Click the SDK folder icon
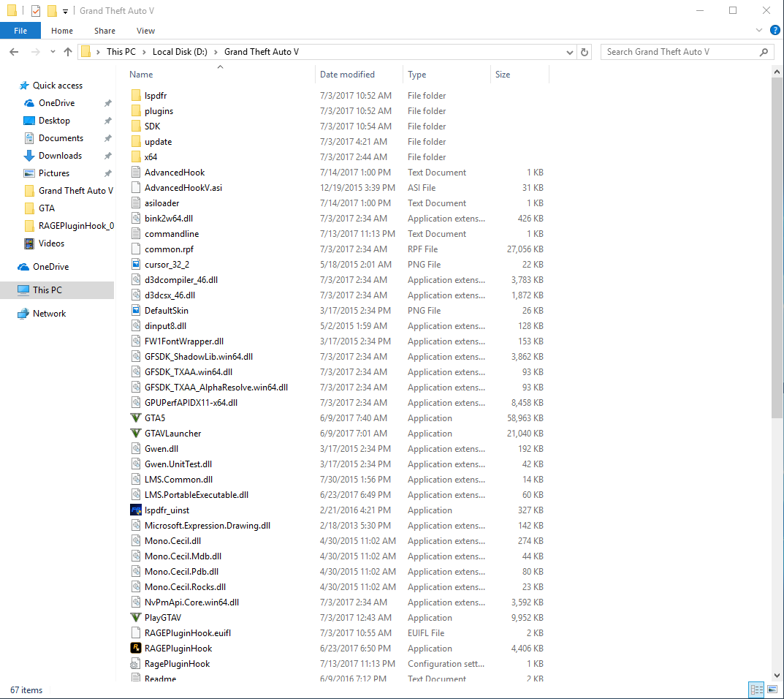Screen dimensions: 784x699 (135, 126)
